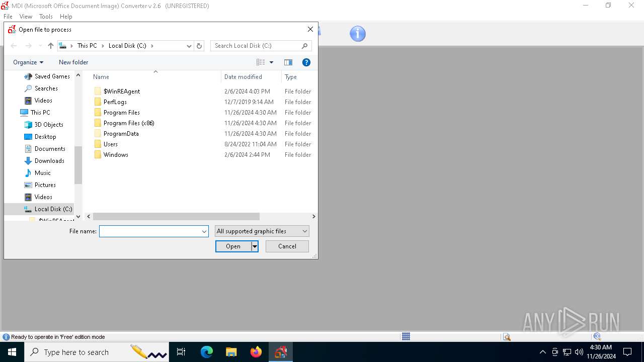Select Searches in navigation pane
This screenshot has height=362, width=644.
46,88
